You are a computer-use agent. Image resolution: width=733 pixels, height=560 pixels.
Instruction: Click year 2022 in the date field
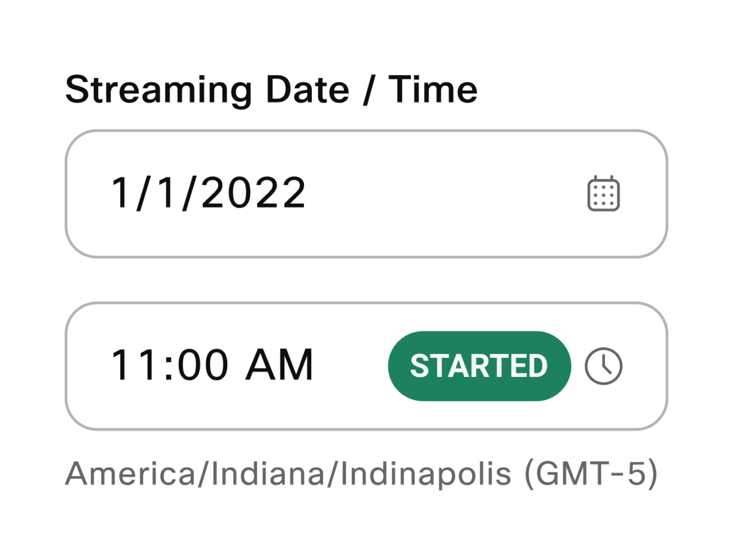(x=253, y=193)
